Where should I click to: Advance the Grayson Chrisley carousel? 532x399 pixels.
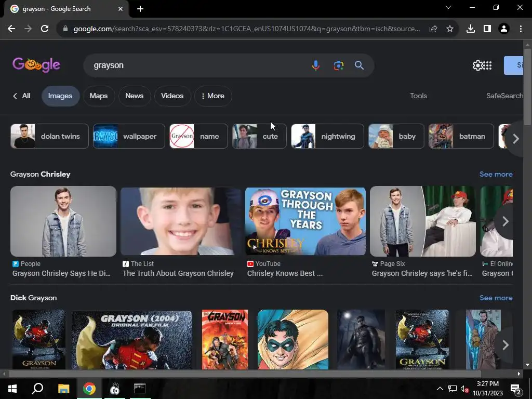click(505, 221)
